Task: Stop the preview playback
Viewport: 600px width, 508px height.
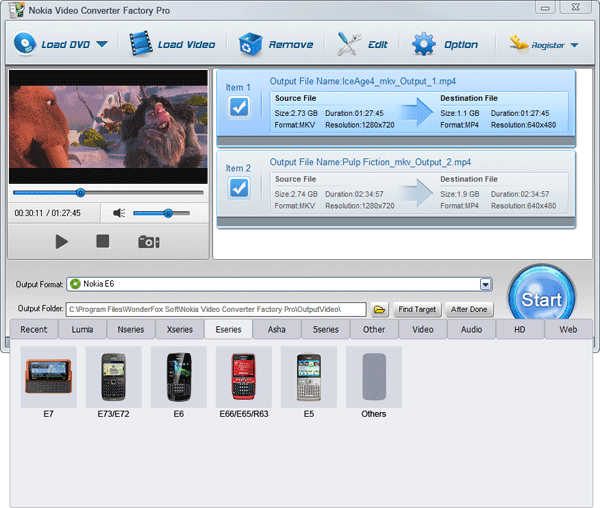Action: pyautogui.click(x=103, y=241)
